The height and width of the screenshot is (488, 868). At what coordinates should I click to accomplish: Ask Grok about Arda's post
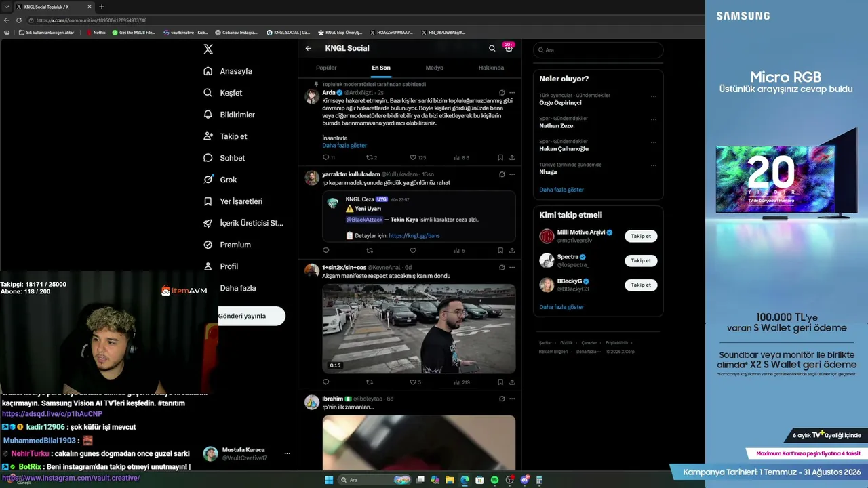pyautogui.click(x=502, y=92)
